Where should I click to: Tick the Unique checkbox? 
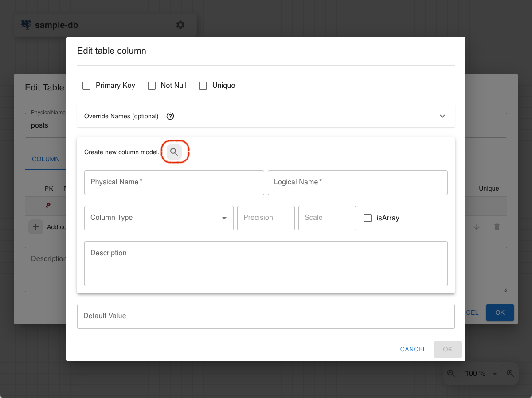pos(203,86)
